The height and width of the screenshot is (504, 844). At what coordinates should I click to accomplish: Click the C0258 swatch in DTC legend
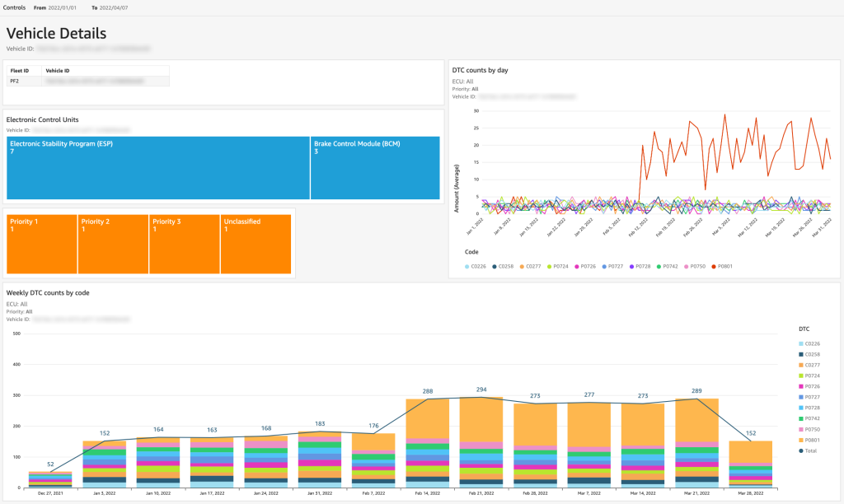click(x=801, y=354)
